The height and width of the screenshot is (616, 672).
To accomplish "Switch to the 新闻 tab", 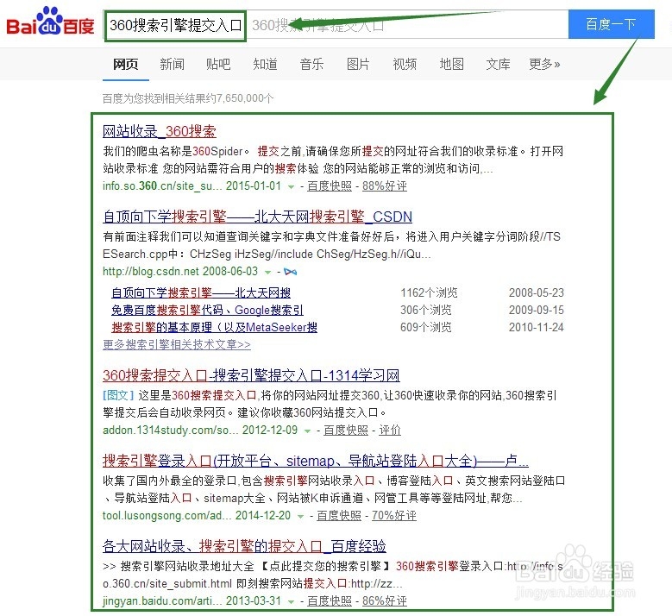I will (172, 65).
